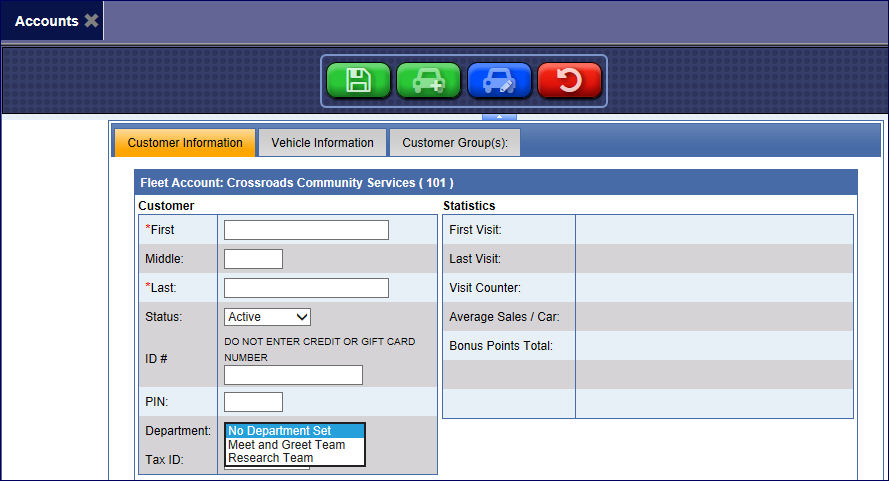Click the green Add Vehicle car icon
The image size is (889, 481).
428,81
